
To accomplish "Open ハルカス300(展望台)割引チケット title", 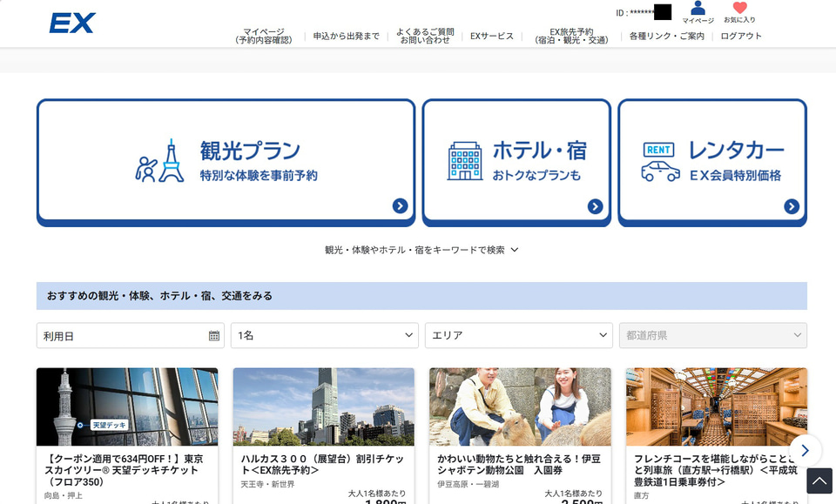I will click(322, 464).
